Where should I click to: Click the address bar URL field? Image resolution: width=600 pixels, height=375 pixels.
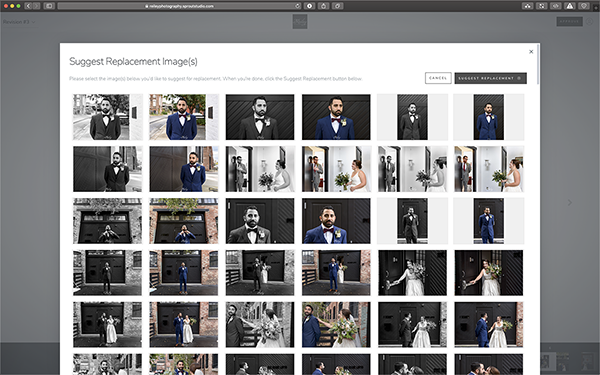point(179,6)
